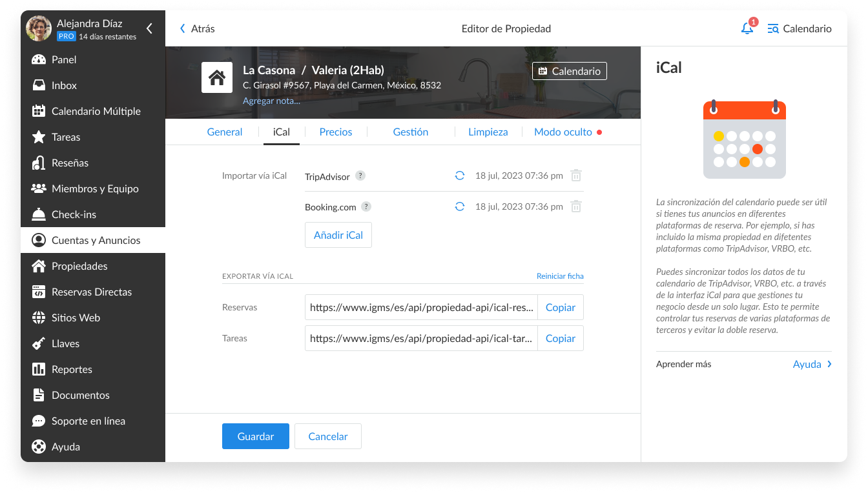
Task: Open the Modo oculto tab
Action: click(x=563, y=132)
